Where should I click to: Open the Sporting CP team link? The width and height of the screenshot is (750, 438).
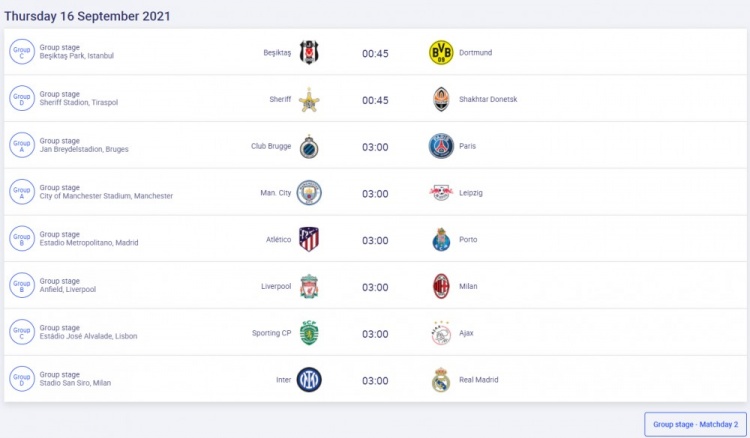point(271,333)
